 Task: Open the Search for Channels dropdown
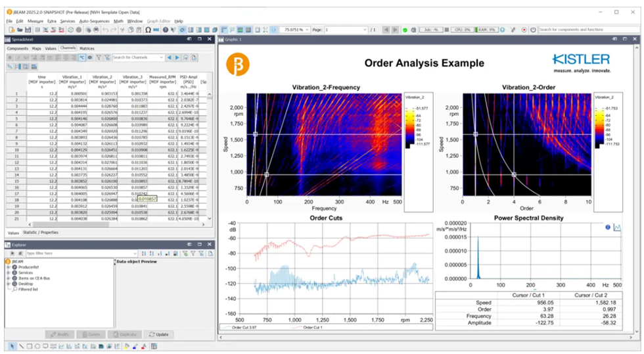click(x=162, y=58)
